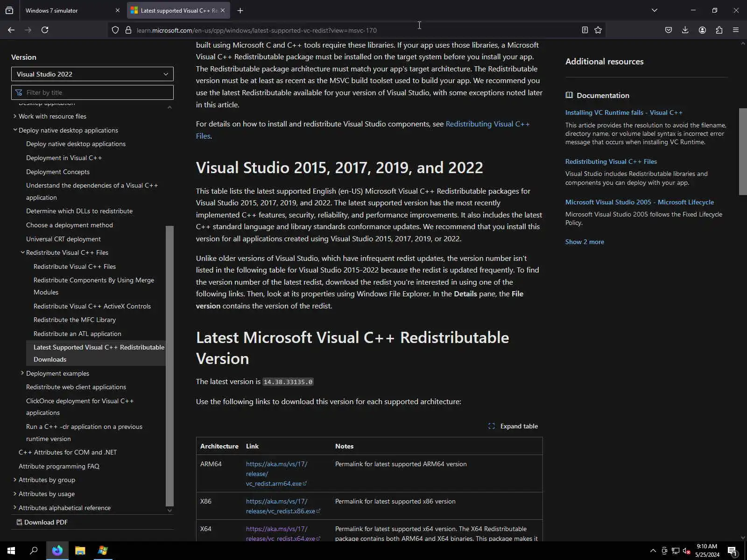
Task: Expand Attributes alphabetical reference node
Action: tap(15, 508)
